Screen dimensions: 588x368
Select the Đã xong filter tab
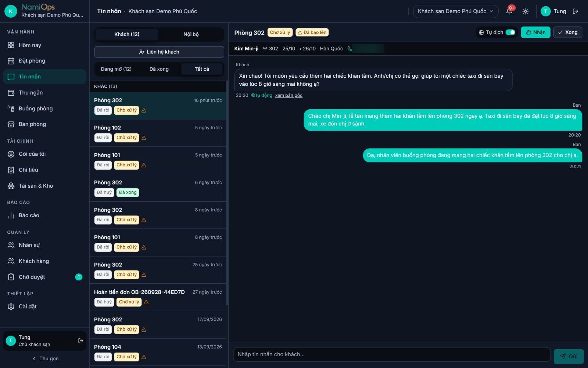(159, 69)
